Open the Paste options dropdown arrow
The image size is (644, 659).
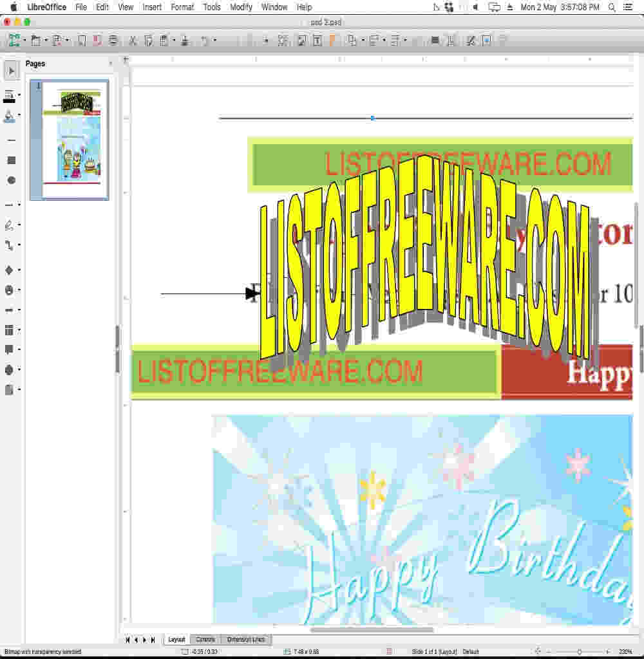[174, 41]
